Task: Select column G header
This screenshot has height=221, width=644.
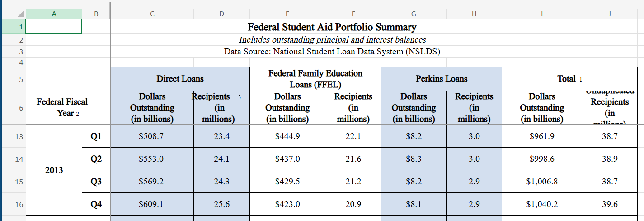Action: (414, 14)
